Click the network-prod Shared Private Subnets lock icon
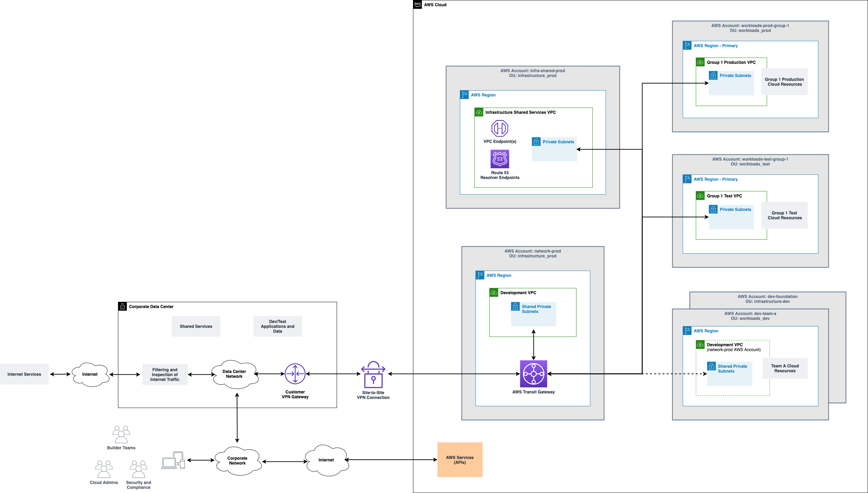Image resolution: width=868 pixels, height=493 pixels. tap(515, 306)
